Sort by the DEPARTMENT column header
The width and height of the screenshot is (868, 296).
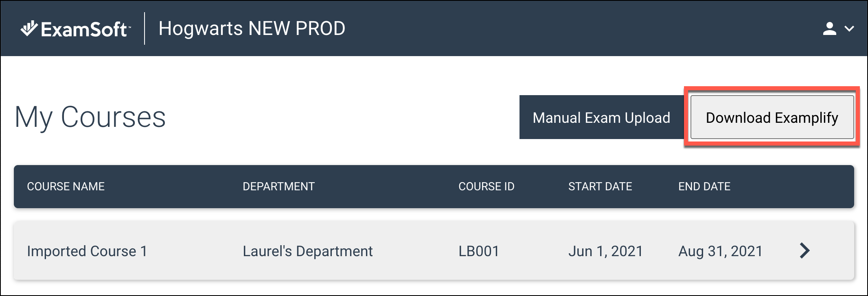tap(278, 186)
